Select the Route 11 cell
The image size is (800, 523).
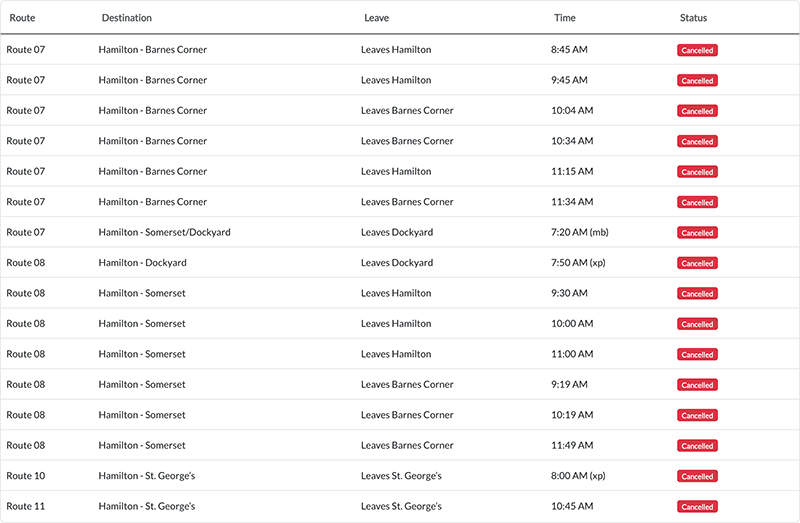26,507
